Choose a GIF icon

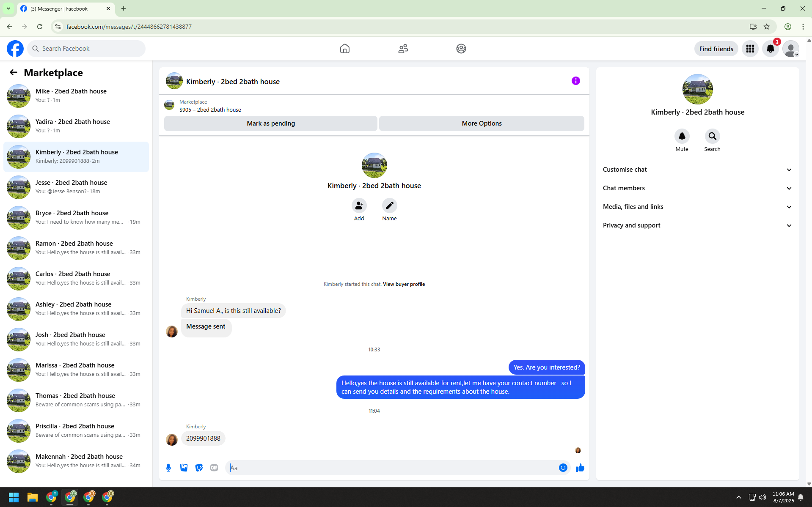pyautogui.click(x=214, y=468)
